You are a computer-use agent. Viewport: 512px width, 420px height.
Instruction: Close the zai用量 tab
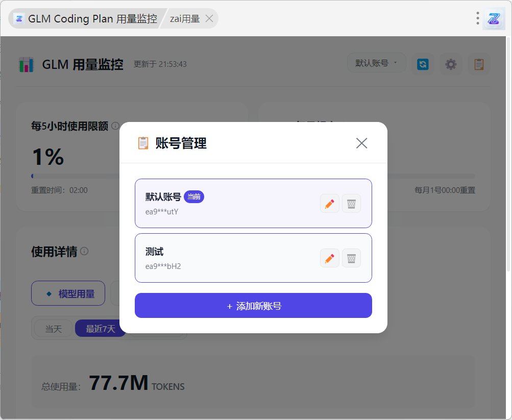tap(209, 18)
